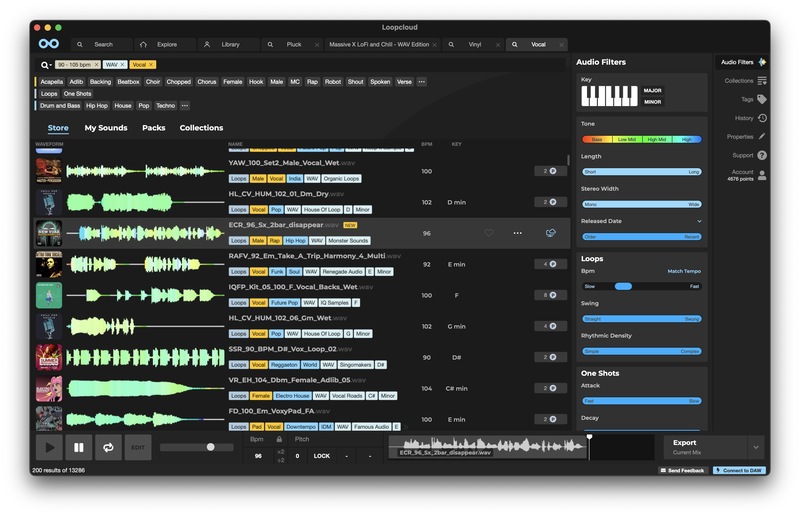
Task: Download the ECR_96_5x_2bar_disappear sample via cloud icon
Action: (x=550, y=233)
